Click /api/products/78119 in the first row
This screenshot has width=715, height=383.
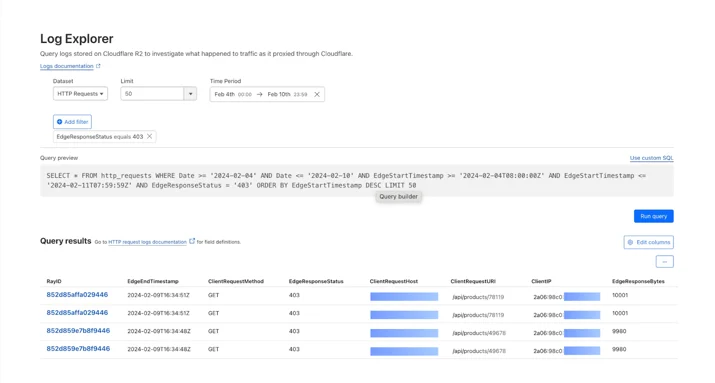point(478,297)
